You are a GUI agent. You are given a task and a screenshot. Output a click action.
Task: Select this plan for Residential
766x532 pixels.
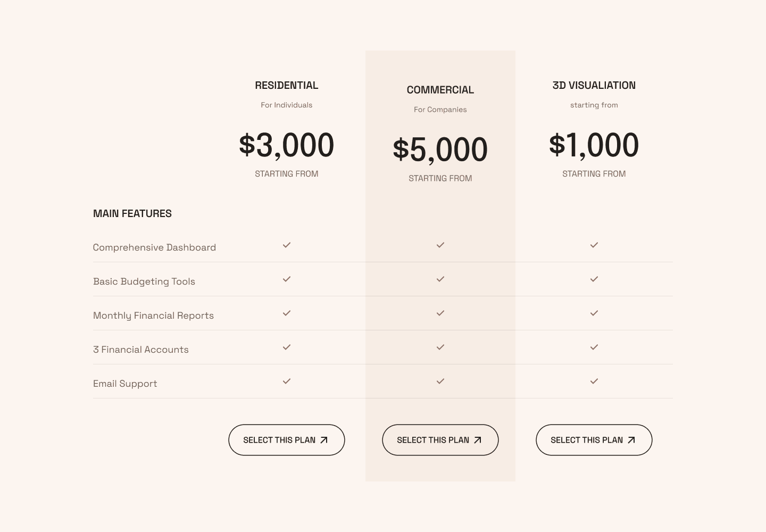pos(286,440)
